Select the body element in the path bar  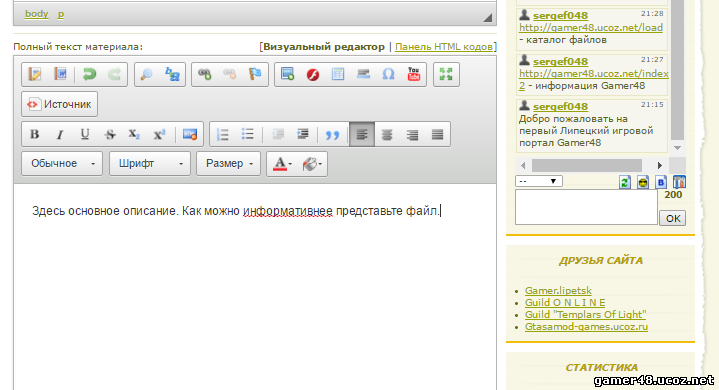(x=37, y=14)
